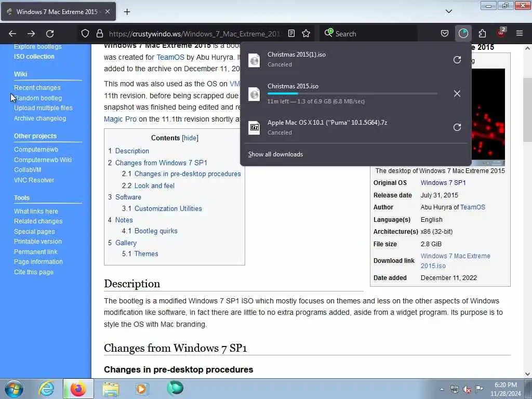The height and width of the screenshot is (399, 532).
Task: Jump to Look and feel entry
Action: click(x=154, y=186)
